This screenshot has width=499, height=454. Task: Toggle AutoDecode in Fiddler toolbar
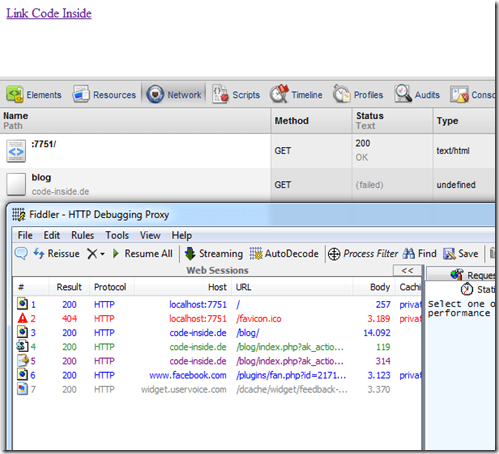pos(284,254)
